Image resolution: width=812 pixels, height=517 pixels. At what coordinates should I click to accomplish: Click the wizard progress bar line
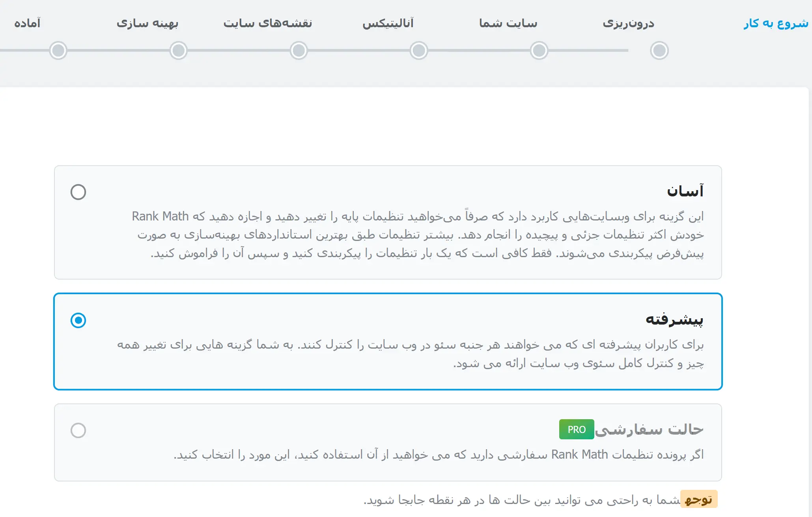pos(355,50)
